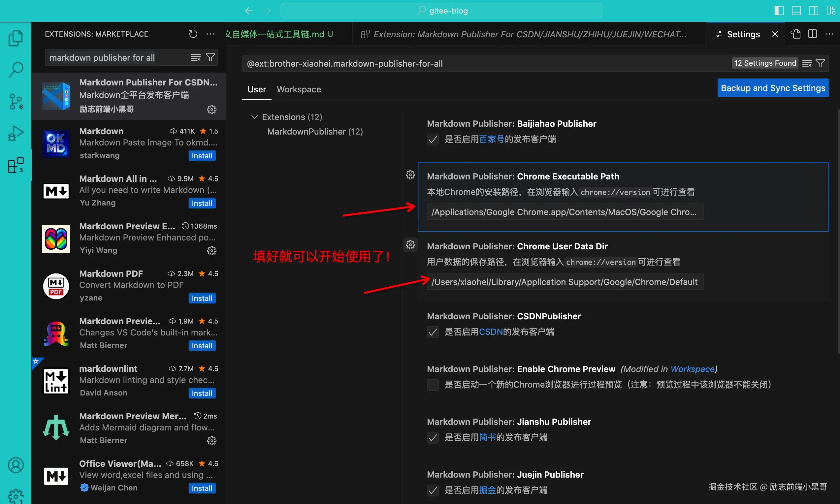Enable the Chrome Preview checkbox
Image resolution: width=840 pixels, height=504 pixels.
pos(433,385)
